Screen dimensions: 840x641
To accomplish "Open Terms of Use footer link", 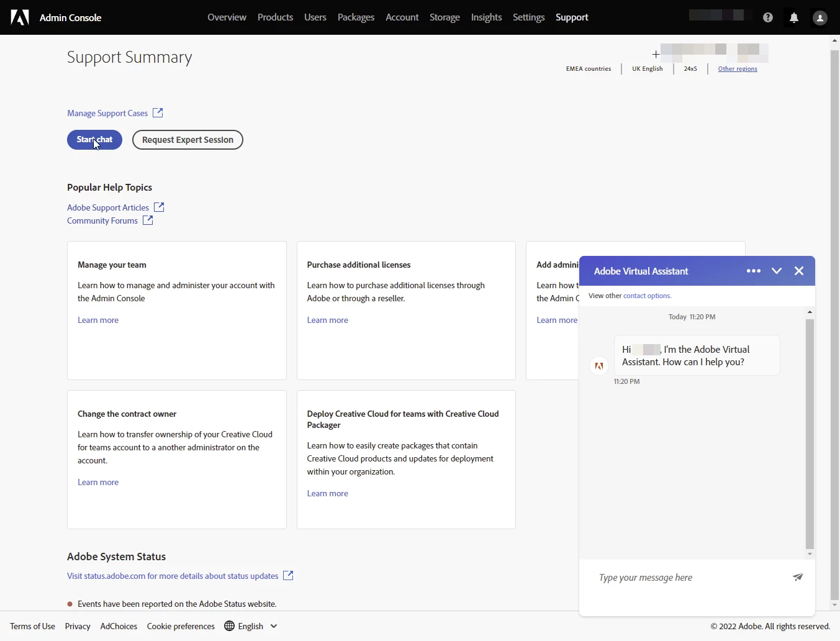I will pos(32,626).
